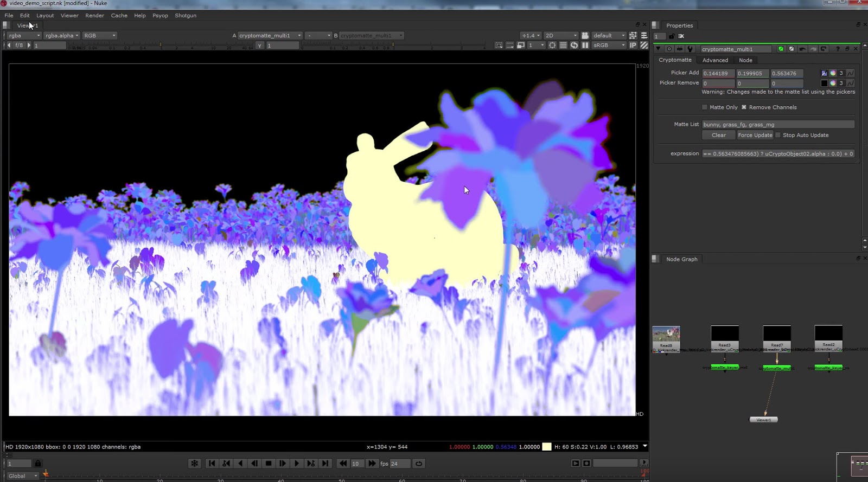Click the Matte List text field

pos(778,124)
